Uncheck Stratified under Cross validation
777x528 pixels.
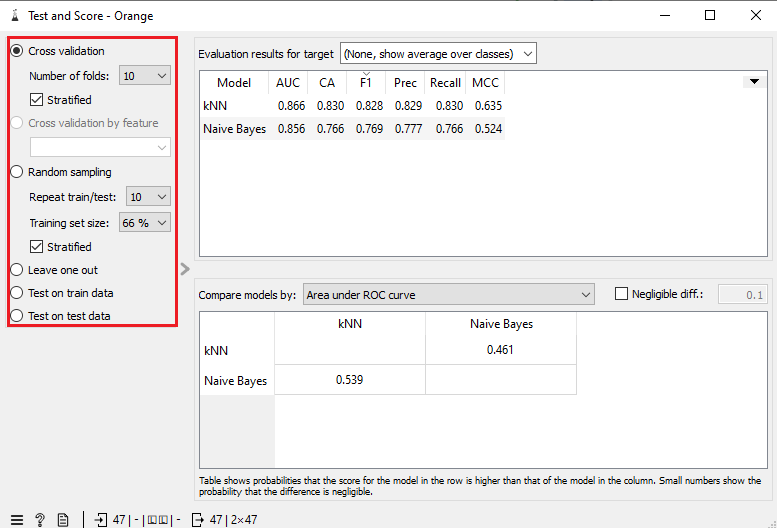click(x=37, y=100)
